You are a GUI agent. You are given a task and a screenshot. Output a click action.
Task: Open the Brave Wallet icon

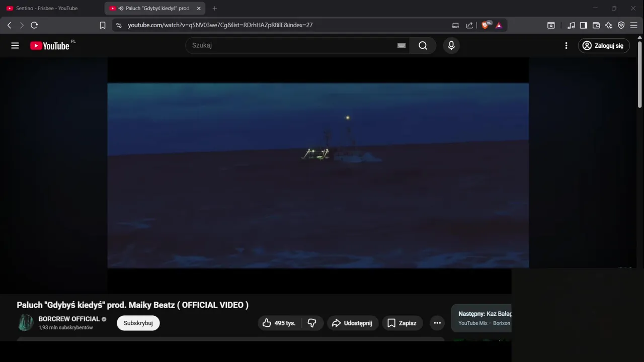pos(596,25)
